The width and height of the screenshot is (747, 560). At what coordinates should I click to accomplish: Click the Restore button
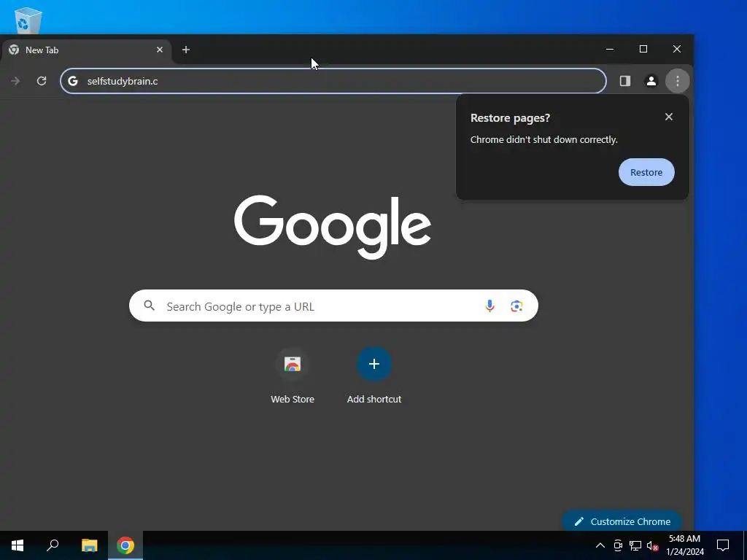pyautogui.click(x=646, y=172)
